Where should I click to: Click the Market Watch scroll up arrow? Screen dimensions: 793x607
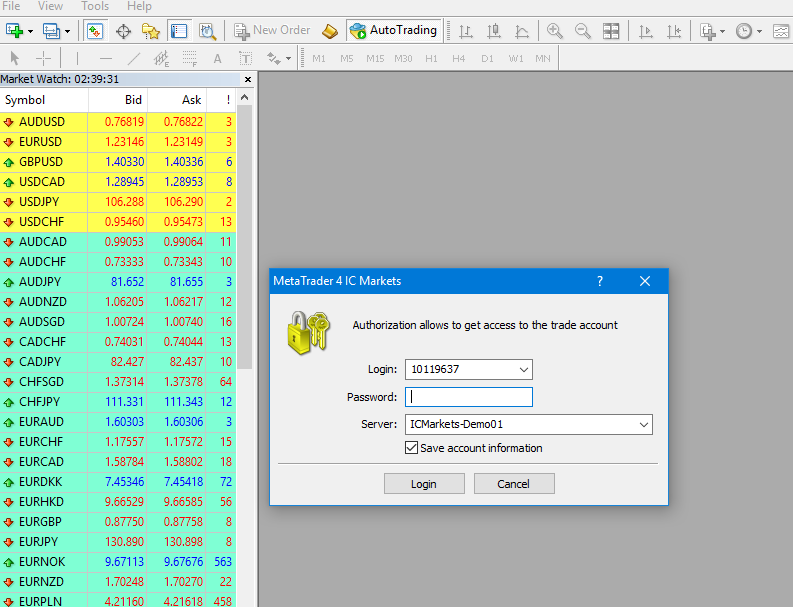click(x=245, y=98)
